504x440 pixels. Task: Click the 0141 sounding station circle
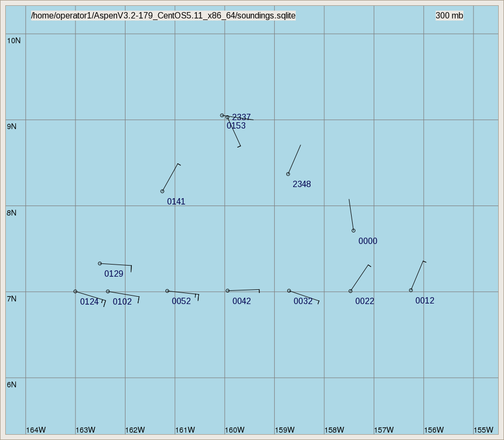(x=162, y=191)
